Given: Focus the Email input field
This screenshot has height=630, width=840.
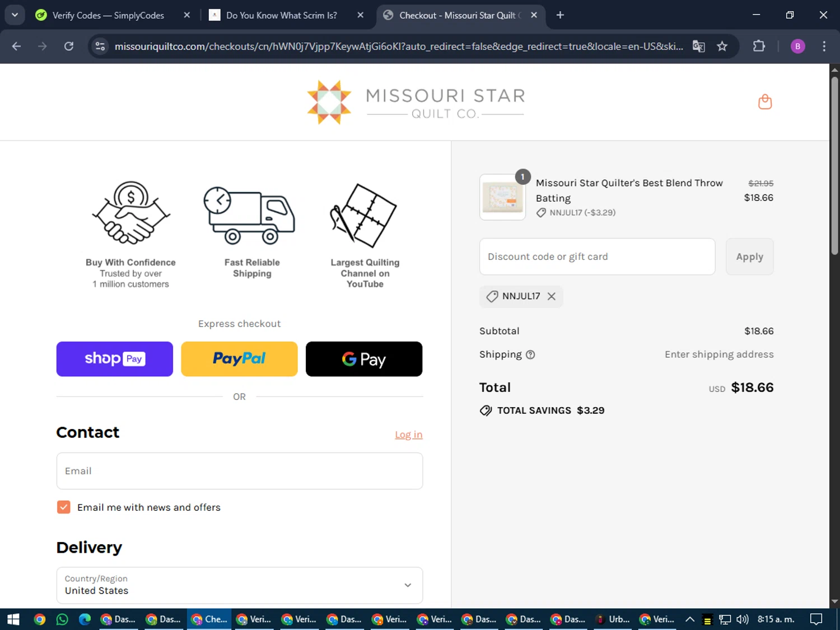Looking at the screenshot, I should point(240,471).
